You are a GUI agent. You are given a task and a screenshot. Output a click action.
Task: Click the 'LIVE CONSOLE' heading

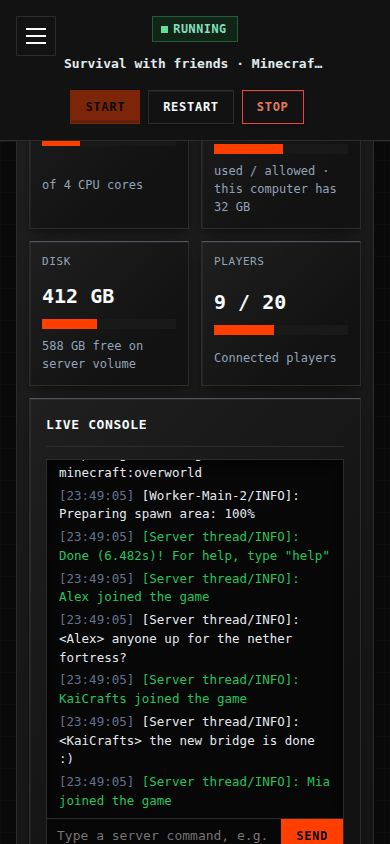(x=96, y=425)
